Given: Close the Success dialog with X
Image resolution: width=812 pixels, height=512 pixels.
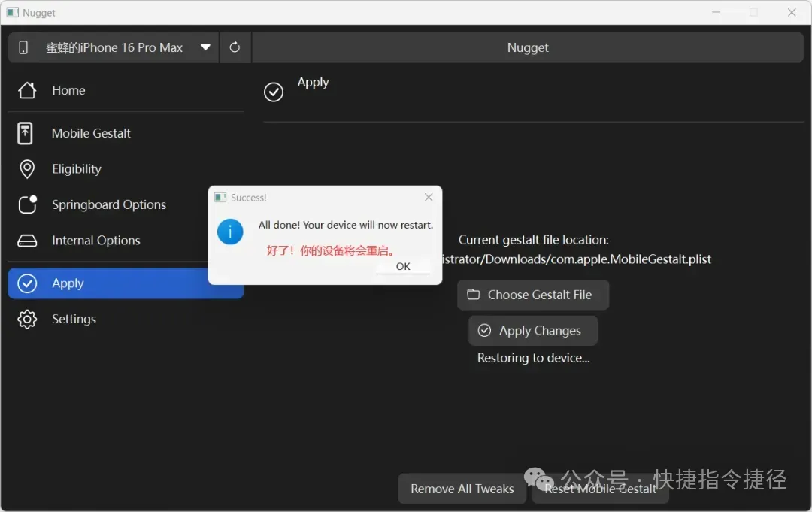Looking at the screenshot, I should click(429, 197).
